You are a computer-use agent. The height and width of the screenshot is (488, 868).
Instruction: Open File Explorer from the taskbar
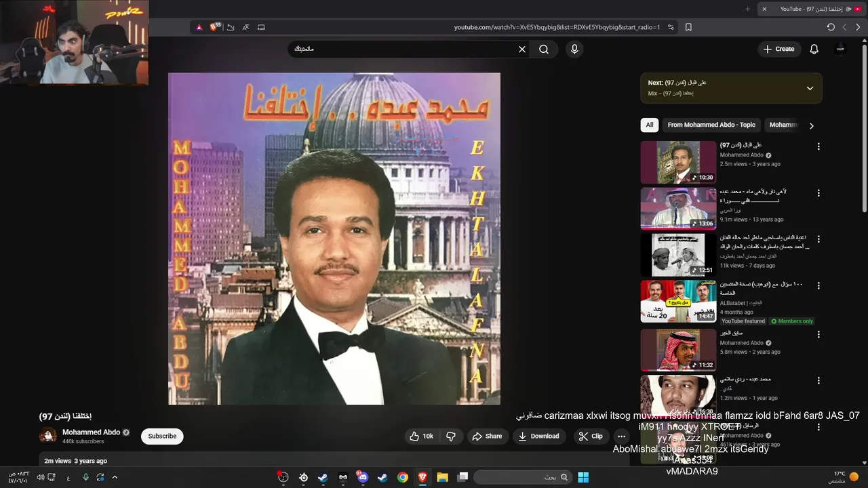point(442,477)
